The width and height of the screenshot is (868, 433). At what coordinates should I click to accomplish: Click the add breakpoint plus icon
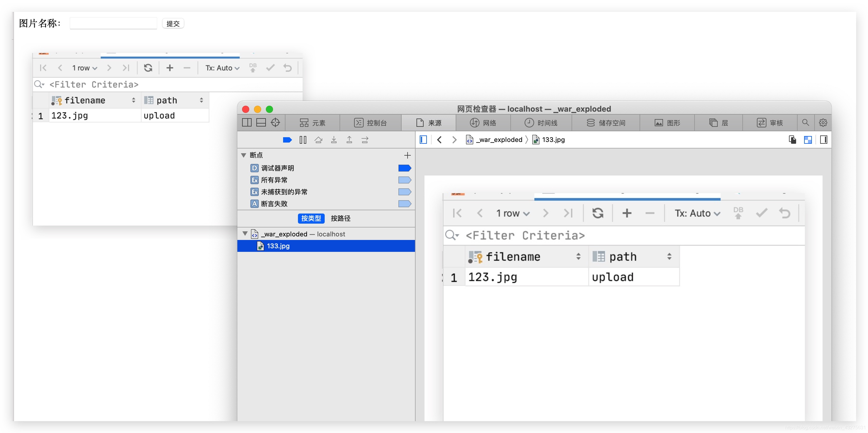pos(407,155)
